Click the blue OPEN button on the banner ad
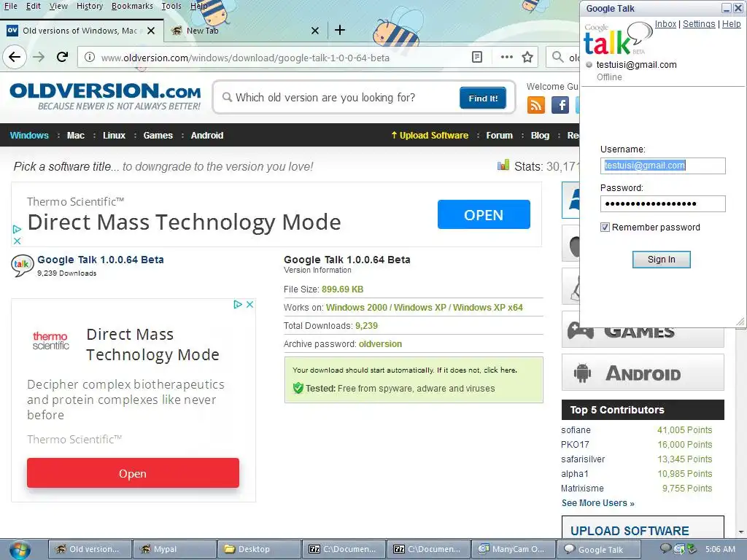The image size is (747, 560). click(x=484, y=215)
